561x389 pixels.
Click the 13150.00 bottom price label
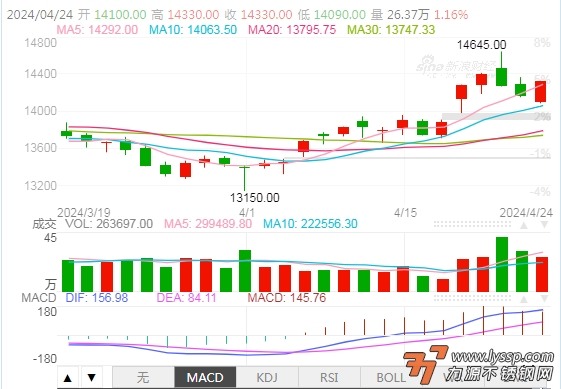coord(254,198)
